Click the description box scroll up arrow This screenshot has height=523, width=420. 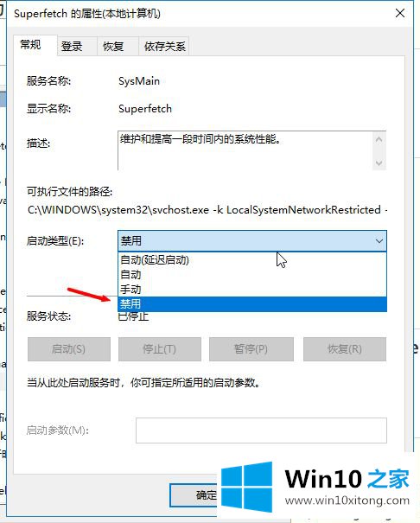pos(379,139)
